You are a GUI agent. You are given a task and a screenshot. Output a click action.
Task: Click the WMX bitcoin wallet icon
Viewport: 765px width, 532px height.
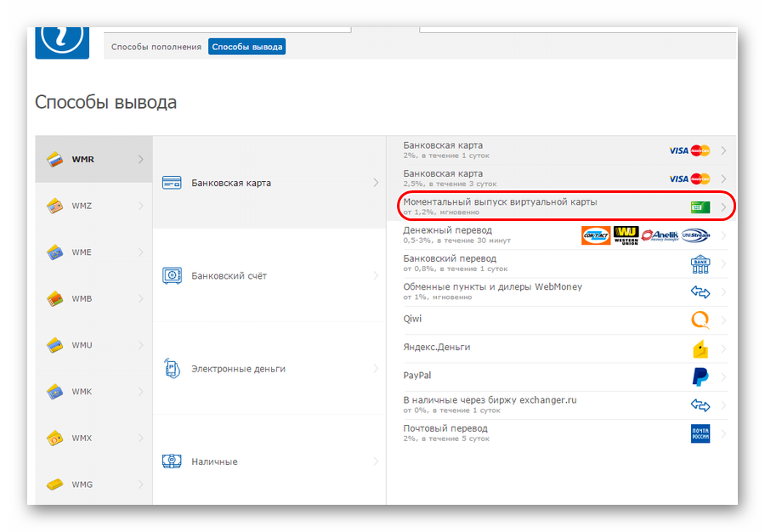pos(54,438)
